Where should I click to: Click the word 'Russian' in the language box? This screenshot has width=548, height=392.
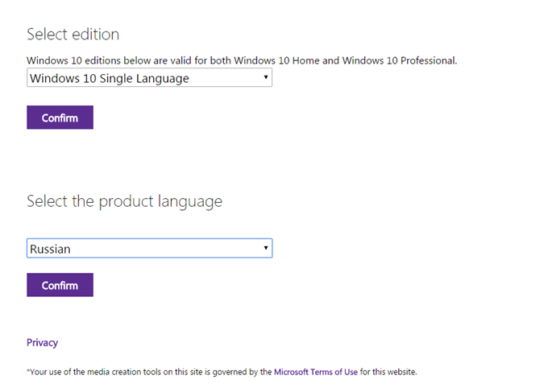click(x=50, y=249)
